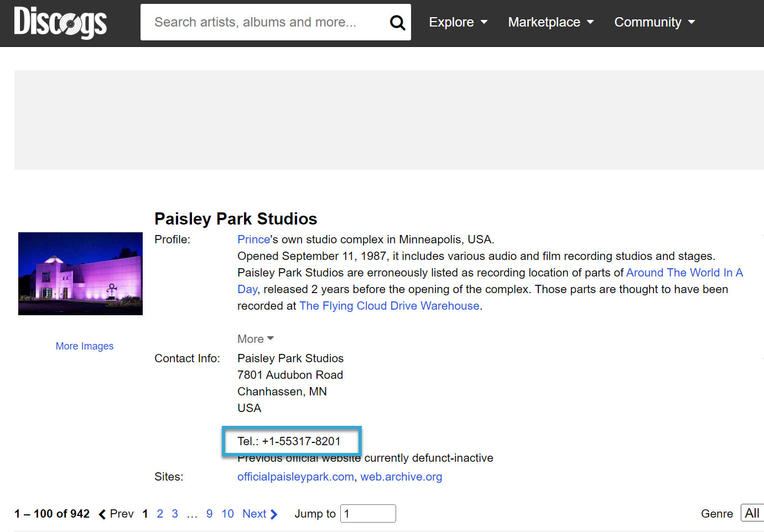Open the Prince artist link
764x532 pixels.
pyautogui.click(x=253, y=239)
